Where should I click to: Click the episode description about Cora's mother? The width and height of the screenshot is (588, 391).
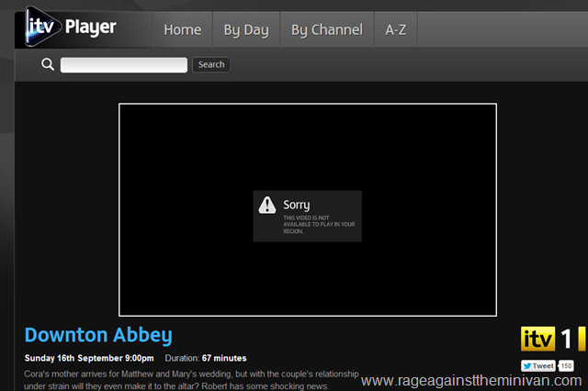(x=192, y=380)
